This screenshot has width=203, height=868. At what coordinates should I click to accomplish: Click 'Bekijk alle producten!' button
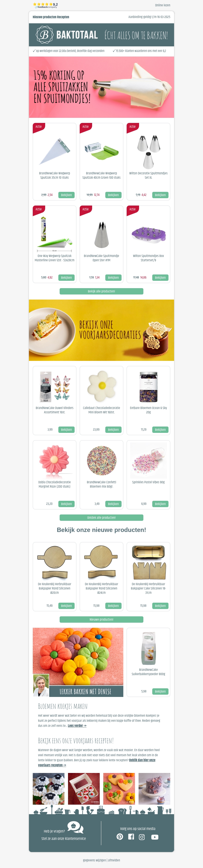(101, 291)
